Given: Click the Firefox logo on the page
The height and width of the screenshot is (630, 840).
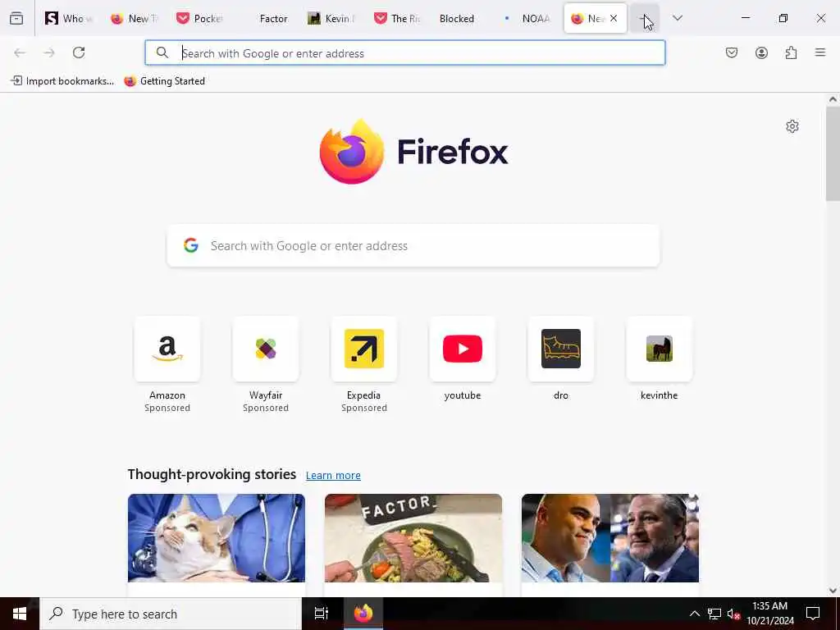Looking at the screenshot, I should click(x=413, y=152).
